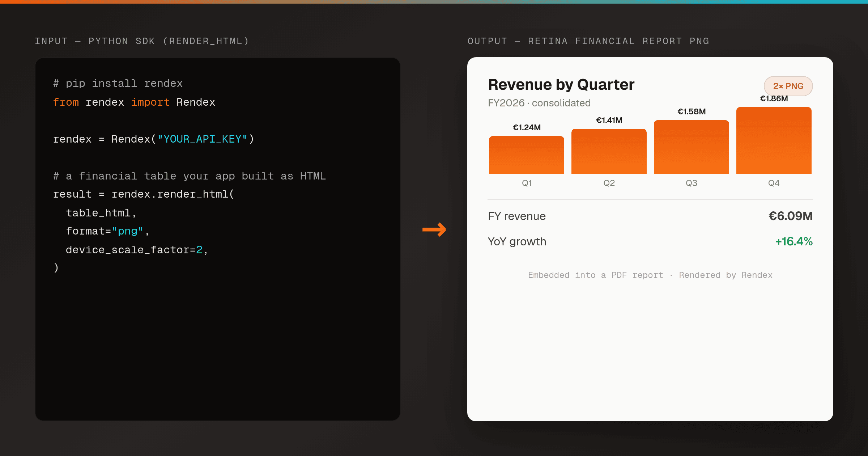The image size is (868, 456).
Task: Click the Revenue by Quarter heading
Action: 561,85
